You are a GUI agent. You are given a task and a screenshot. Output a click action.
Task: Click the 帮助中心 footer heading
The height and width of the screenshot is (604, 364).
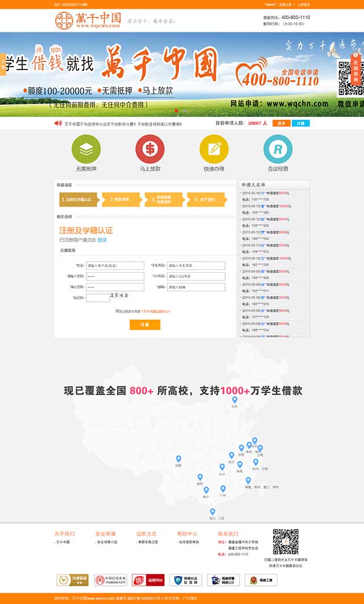click(x=187, y=534)
